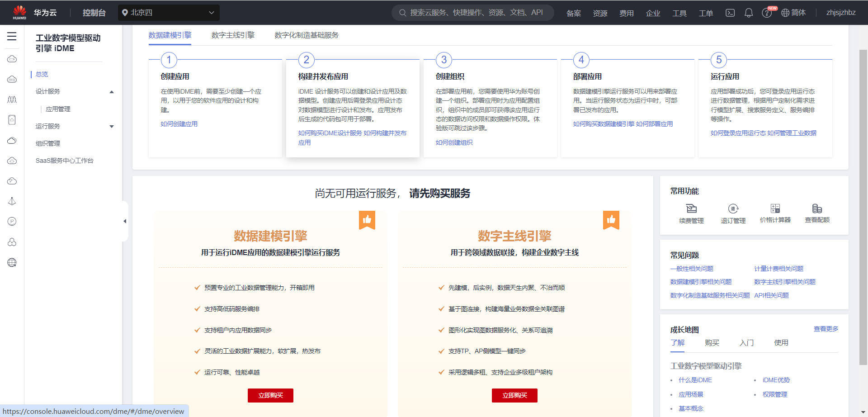Click 立即购买 under 数字主线引擎
This screenshot has height=417, width=868.
(x=514, y=395)
